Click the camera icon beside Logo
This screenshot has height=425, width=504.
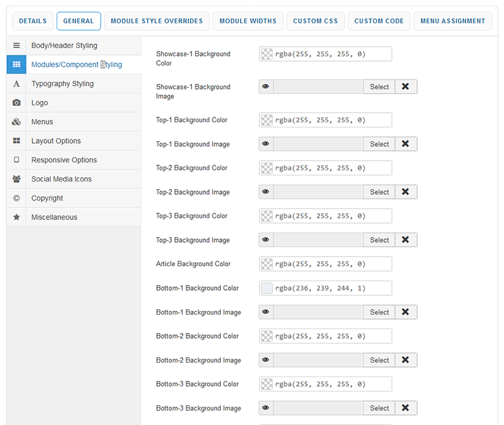point(16,103)
